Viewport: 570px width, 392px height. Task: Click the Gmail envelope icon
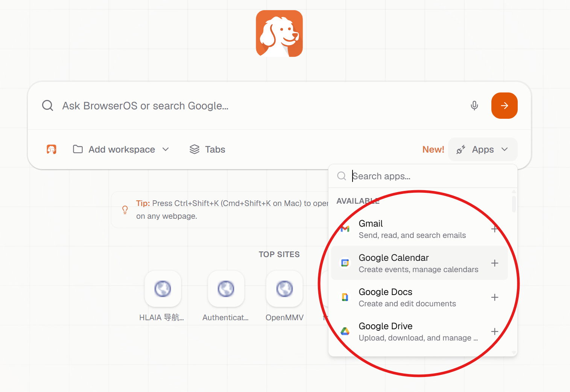(345, 229)
